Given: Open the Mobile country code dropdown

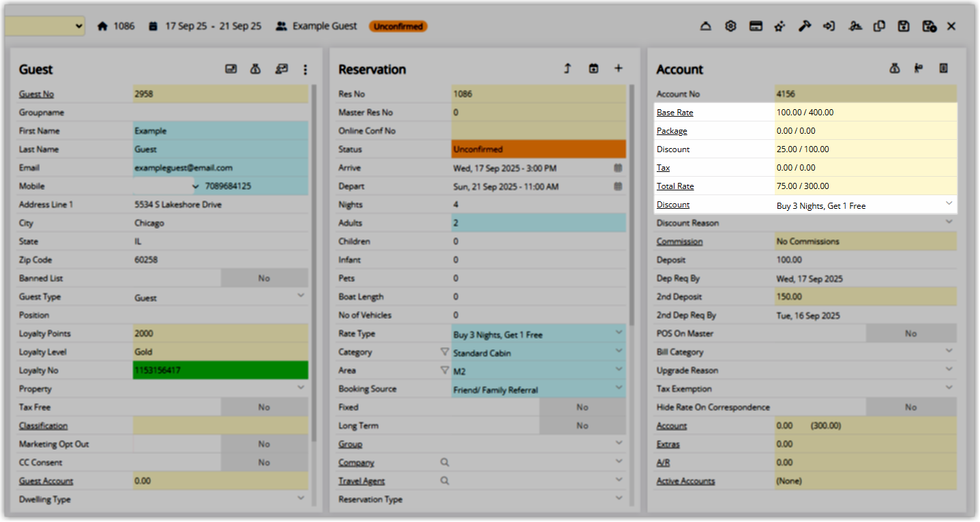Looking at the screenshot, I should (x=164, y=186).
